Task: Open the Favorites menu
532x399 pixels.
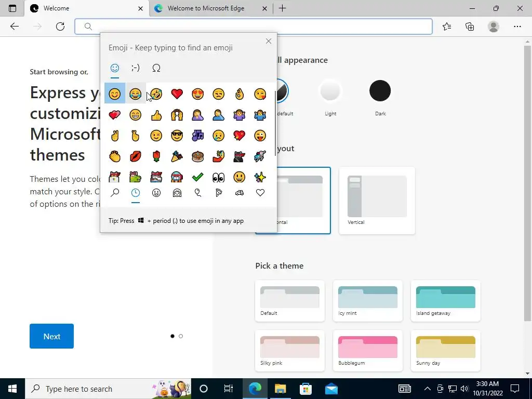Action: pos(447,26)
